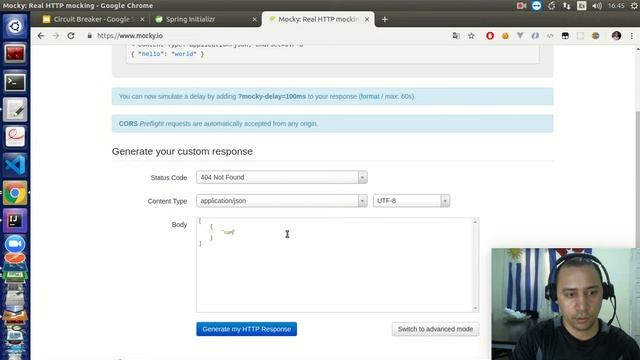Screen dimensions: 640x360
Task: Open the sound volume indicator
Action: tap(597, 6)
